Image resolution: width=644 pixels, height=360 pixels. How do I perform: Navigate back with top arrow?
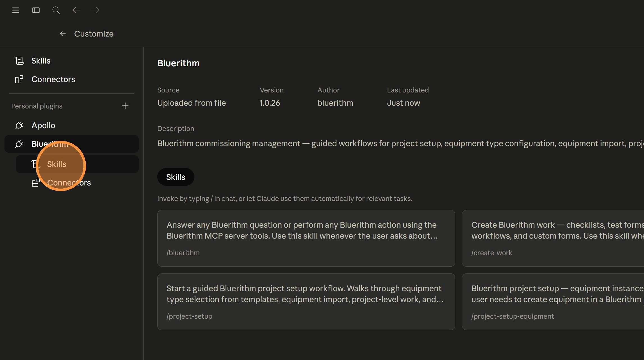pyautogui.click(x=76, y=10)
